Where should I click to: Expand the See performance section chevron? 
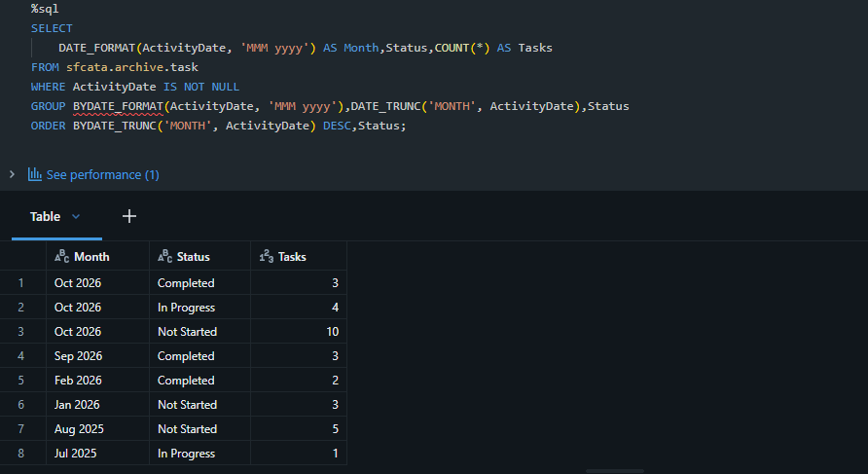coord(12,174)
